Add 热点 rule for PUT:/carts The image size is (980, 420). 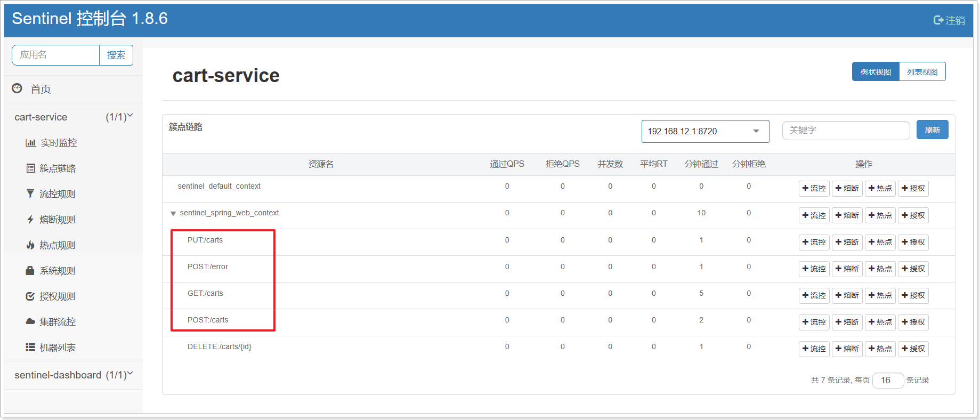[x=880, y=242]
